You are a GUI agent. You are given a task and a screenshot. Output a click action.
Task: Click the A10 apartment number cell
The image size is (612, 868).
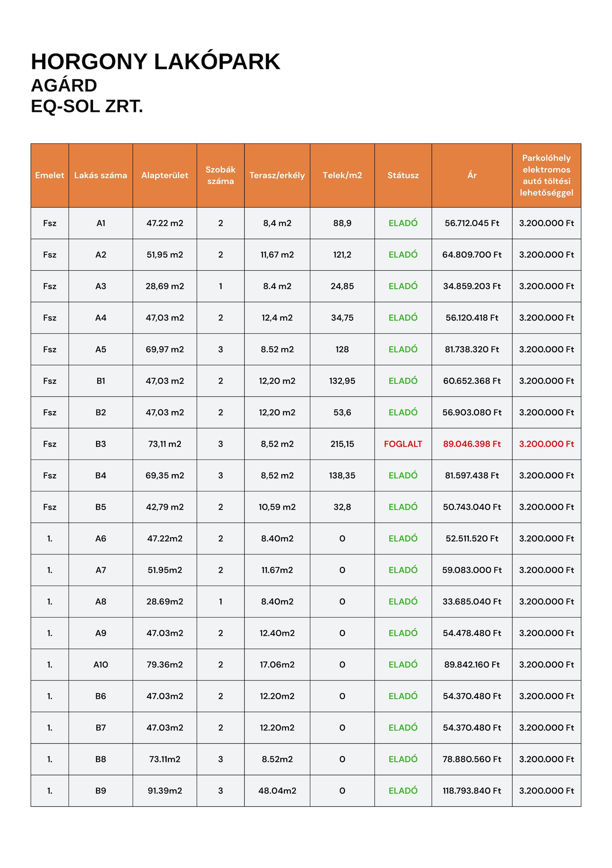click(x=101, y=665)
